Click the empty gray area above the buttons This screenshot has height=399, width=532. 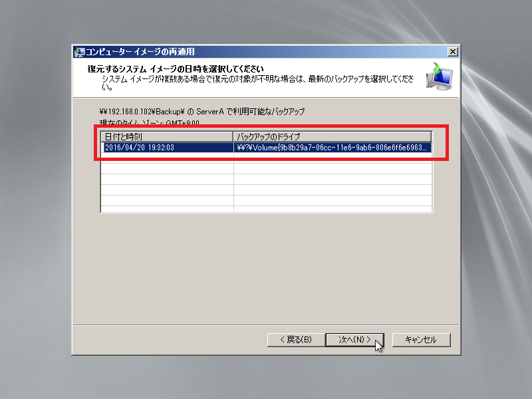[266, 279]
